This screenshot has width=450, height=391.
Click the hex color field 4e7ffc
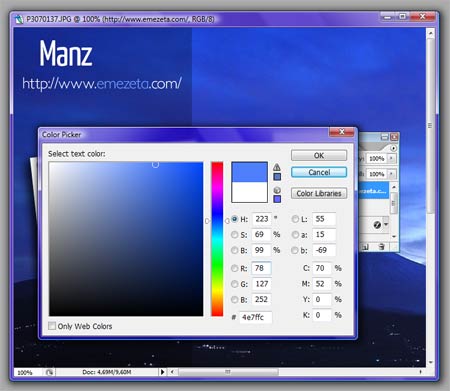(256, 317)
